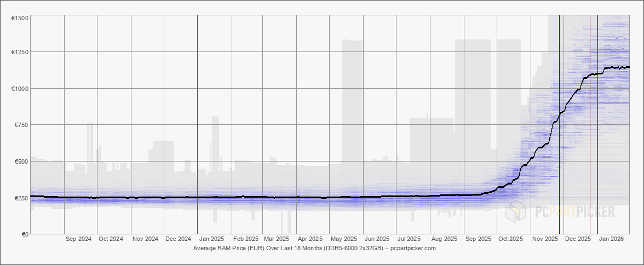The image size is (644, 265).
Task: Select the Jan 2025 x-axis label
Action: coord(211,239)
